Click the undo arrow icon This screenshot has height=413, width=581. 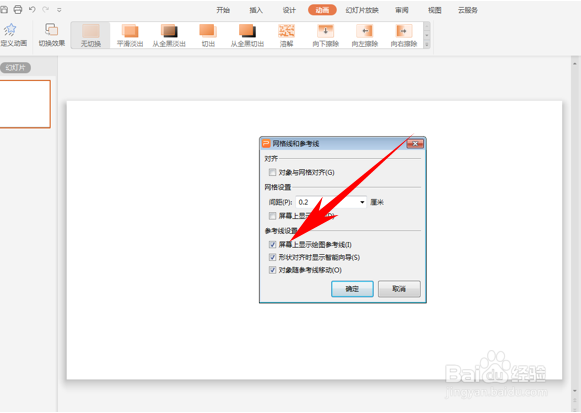coord(32,10)
